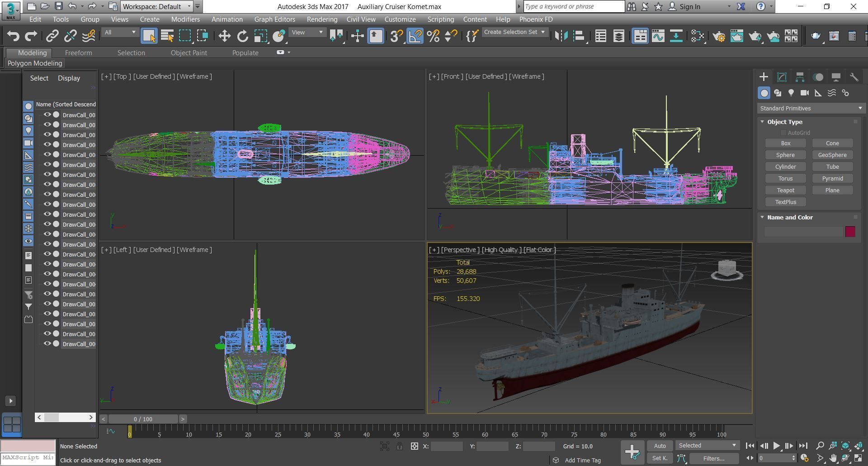Open the Rendering menu
The image size is (868, 466).
(322, 19)
